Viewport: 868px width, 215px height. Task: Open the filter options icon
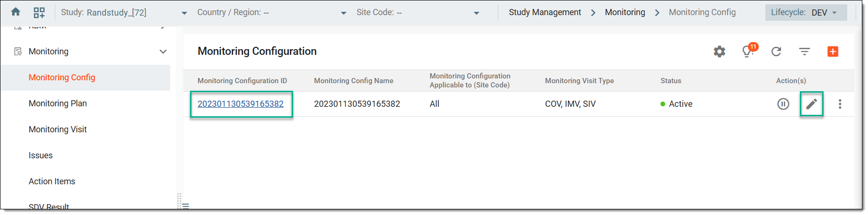tap(805, 52)
